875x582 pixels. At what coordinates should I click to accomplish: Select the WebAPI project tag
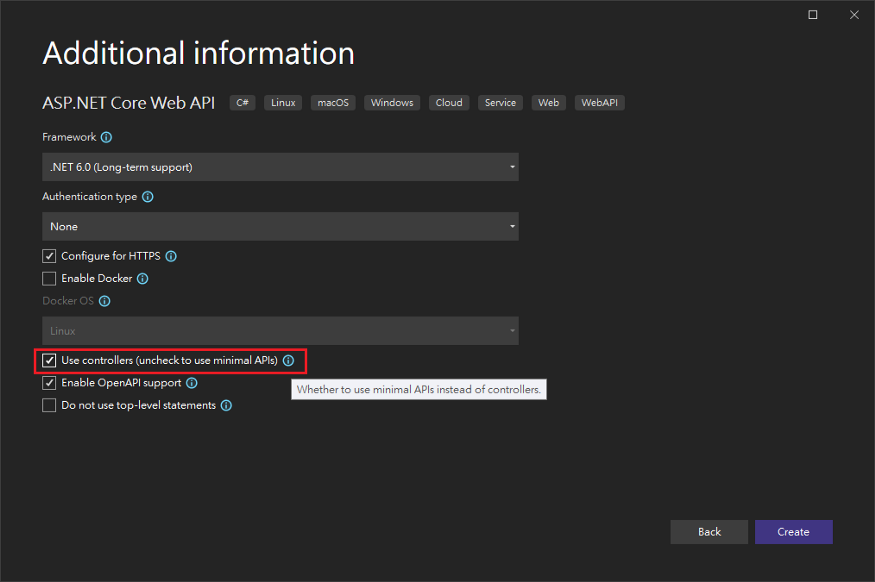599,102
